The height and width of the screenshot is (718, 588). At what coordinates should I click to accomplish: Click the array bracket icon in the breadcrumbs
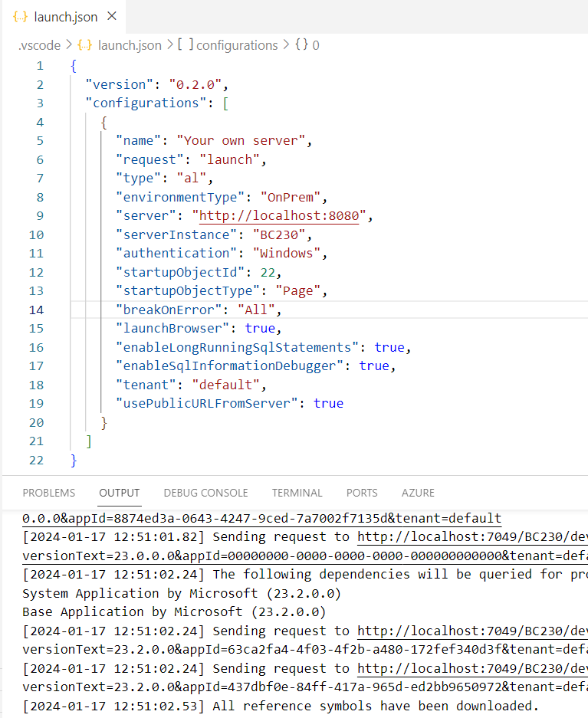pyautogui.click(x=185, y=45)
